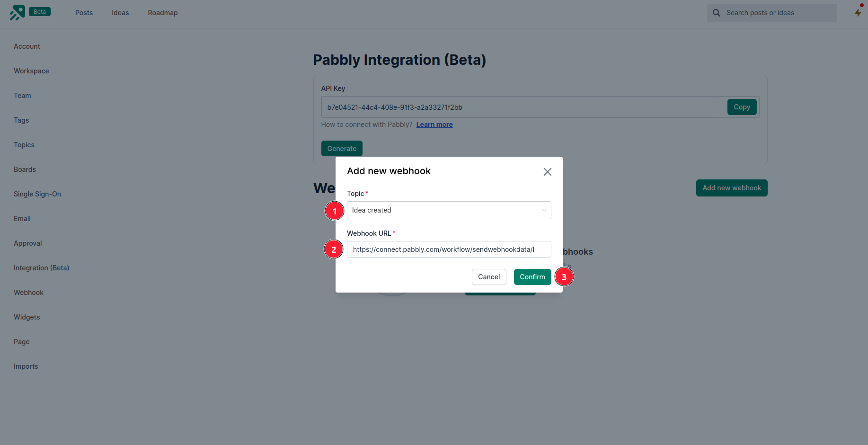Open Page settings in sidebar

22,342
